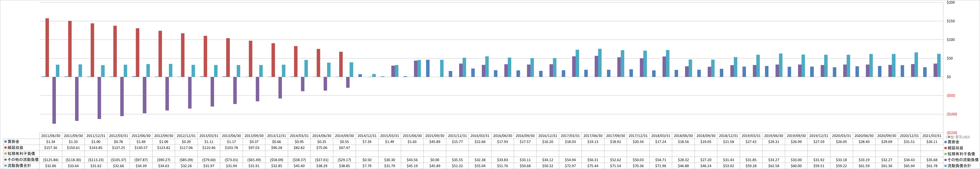Click the $72.97 cell under 2017/03/31
980x169 pixels.
tap(570, 166)
